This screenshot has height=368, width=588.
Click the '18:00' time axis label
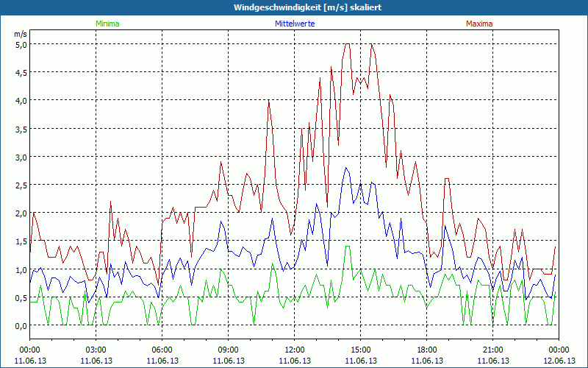tap(427, 350)
